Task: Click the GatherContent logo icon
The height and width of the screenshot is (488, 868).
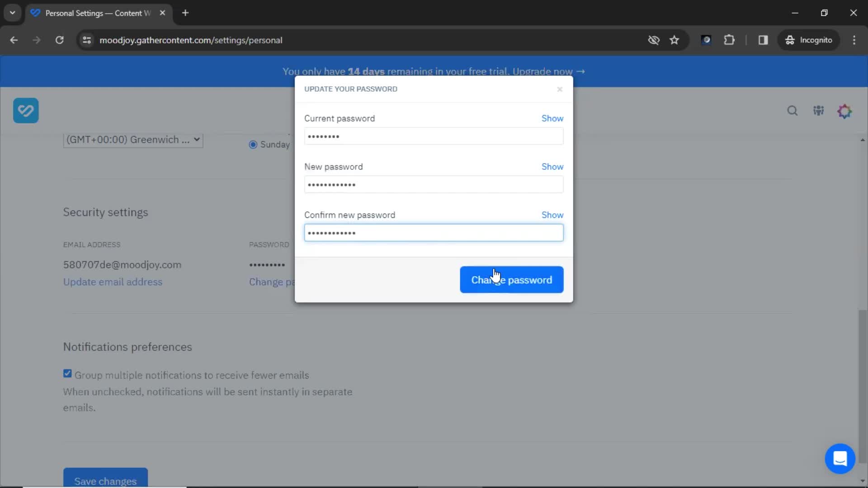Action: tap(26, 110)
